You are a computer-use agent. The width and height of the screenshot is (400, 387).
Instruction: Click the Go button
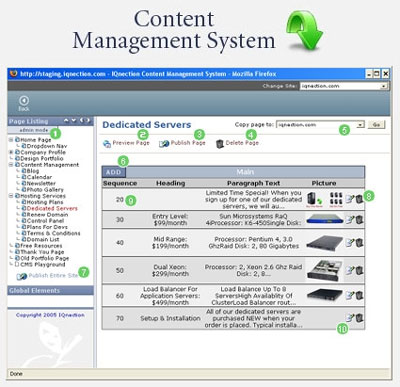(x=376, y=125)
